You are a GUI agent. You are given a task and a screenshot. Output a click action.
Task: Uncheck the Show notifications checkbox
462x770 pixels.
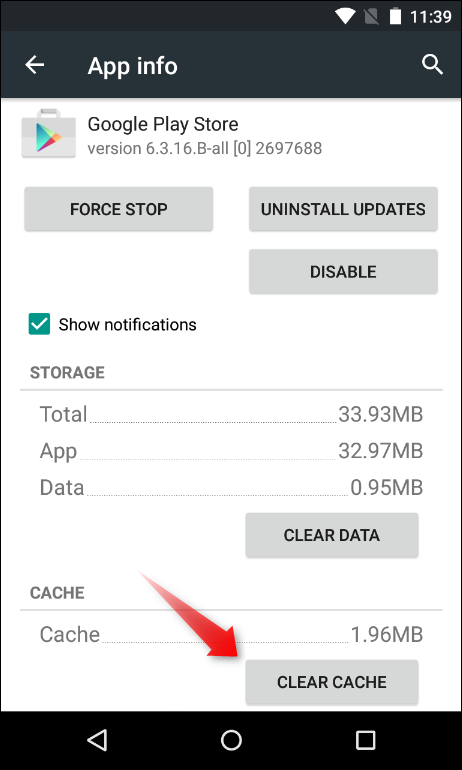[39, 324]
